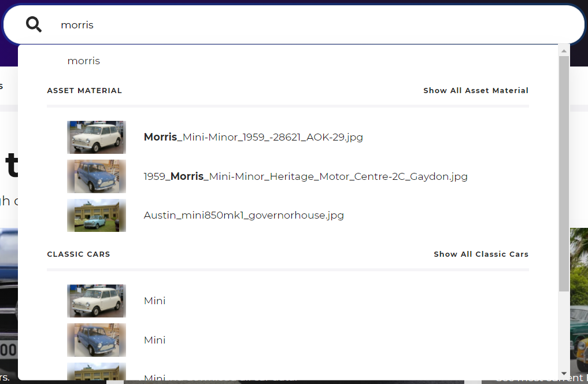This screenshot has height=384, width=588.
Task: Click white Mini thumbnail in Asset Material
Action: 97,137
